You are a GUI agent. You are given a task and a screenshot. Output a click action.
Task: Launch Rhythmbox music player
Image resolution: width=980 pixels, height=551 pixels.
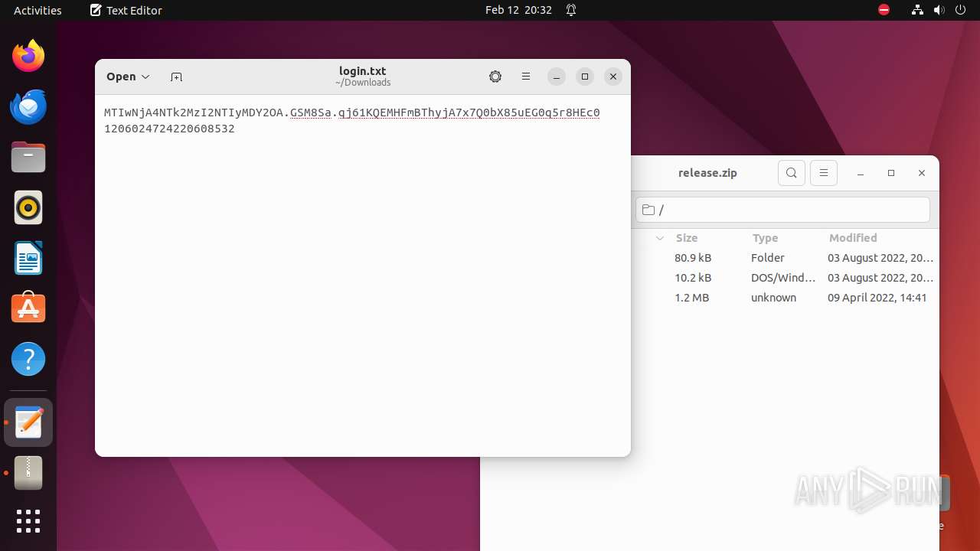coord(28,208)
